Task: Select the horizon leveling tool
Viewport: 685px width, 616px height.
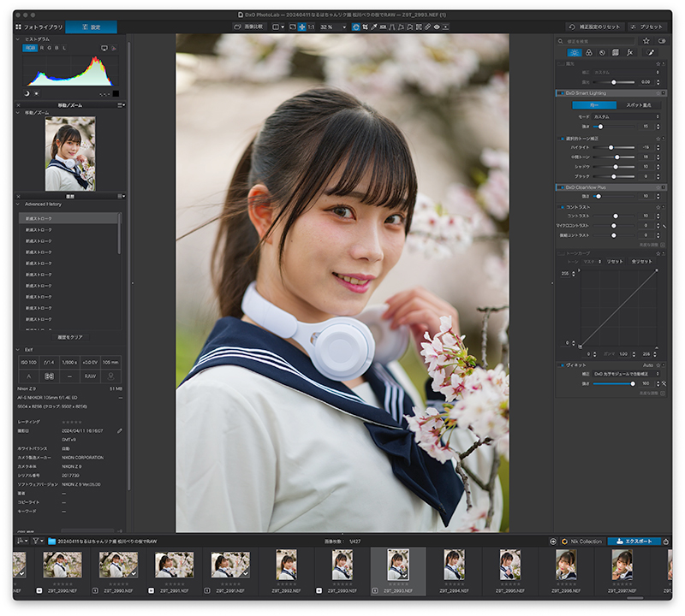Action: coord(383,27)
